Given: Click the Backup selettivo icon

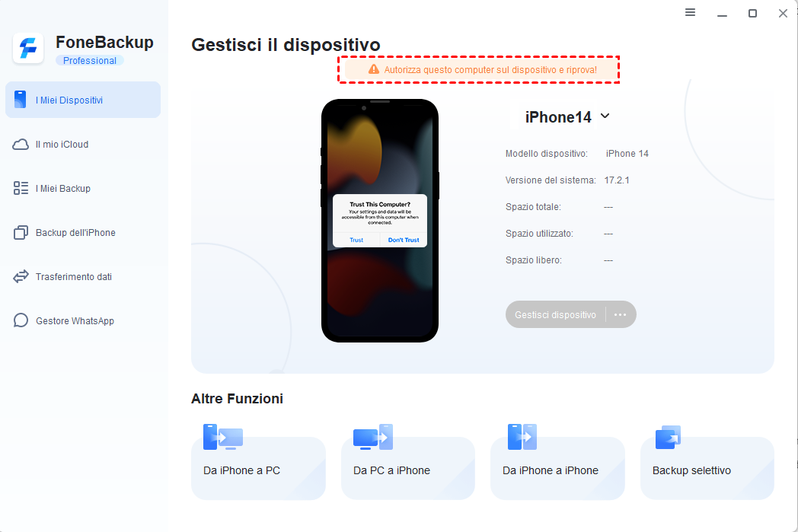Looking at the screenshot, I should pos(669,438).
